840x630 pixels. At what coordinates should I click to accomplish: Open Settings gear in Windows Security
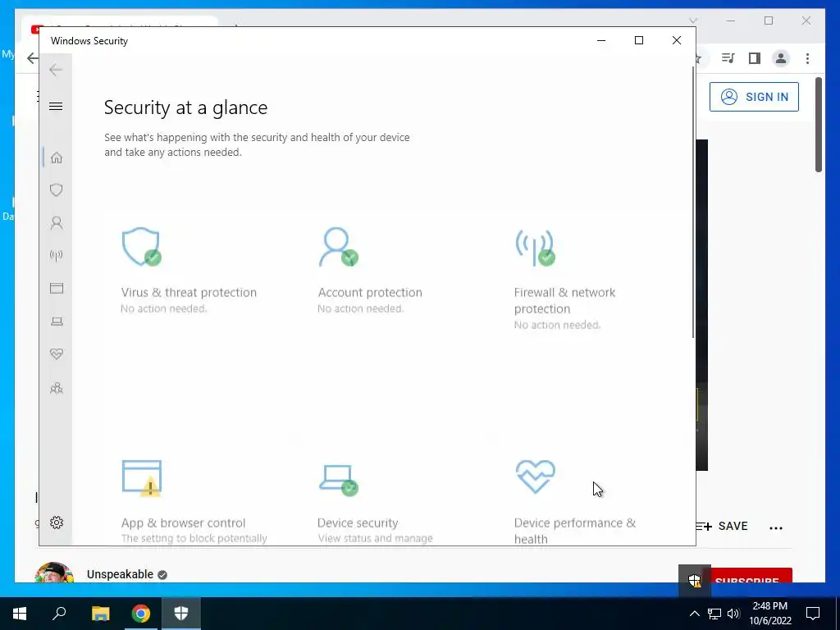point(57,523)
